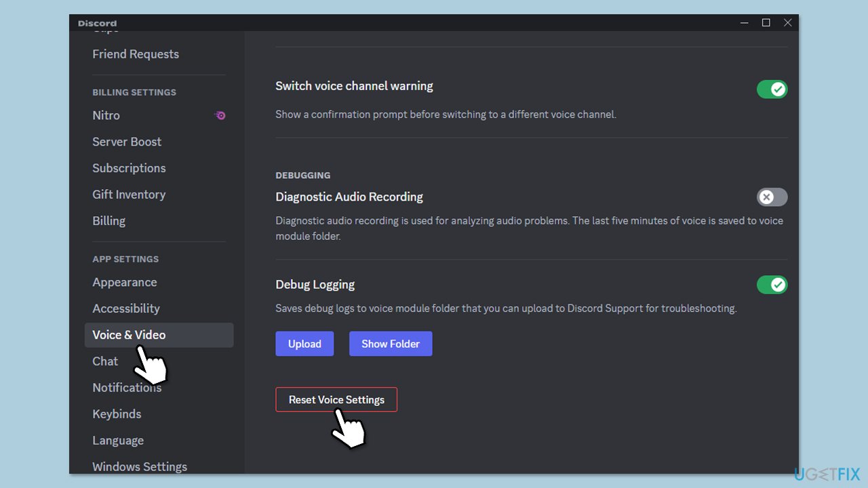Click the Switch voice channel warning label
This screenshot has height=488, width=868.
tap(354, 86)
